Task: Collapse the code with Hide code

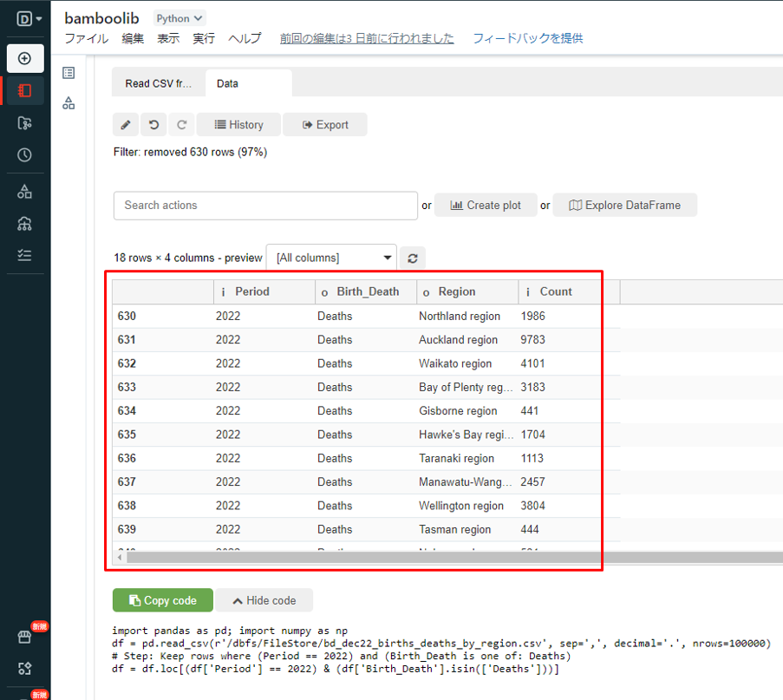Action: click(x=264, y=600)
